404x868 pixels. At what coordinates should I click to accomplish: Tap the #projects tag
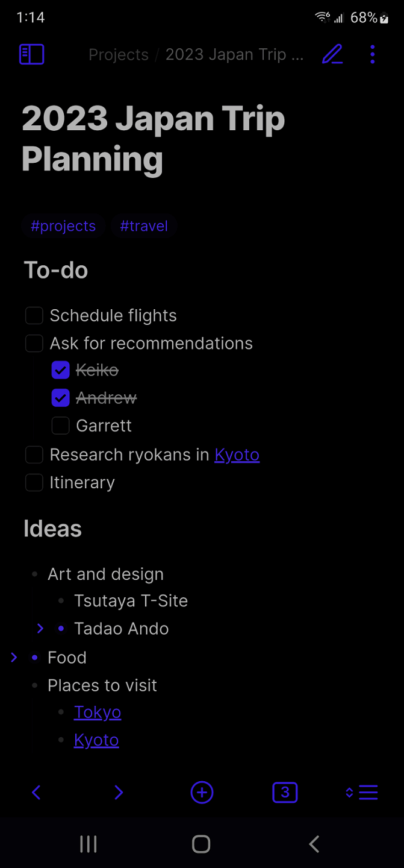pos(63,226)
